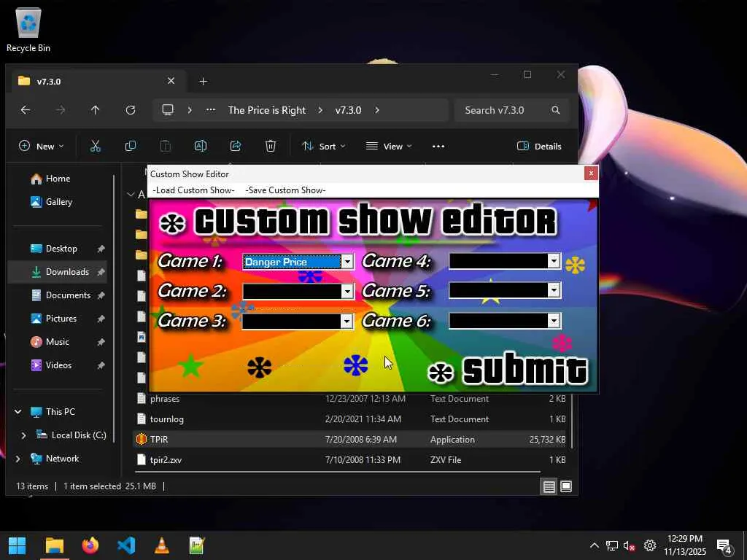Open the Windows Start menu

coord(18,545)
